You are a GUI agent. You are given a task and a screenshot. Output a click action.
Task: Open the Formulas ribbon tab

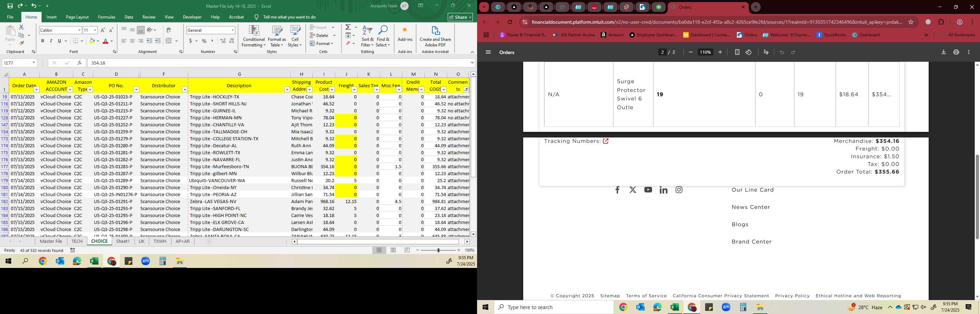pyautogui.click(x=107, y=17)
